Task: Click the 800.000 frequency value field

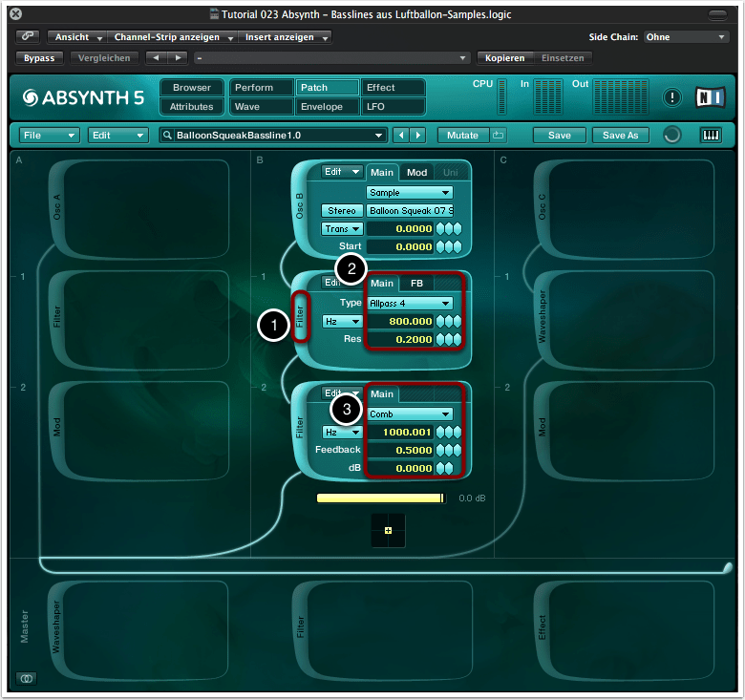Action: [401, 321]
